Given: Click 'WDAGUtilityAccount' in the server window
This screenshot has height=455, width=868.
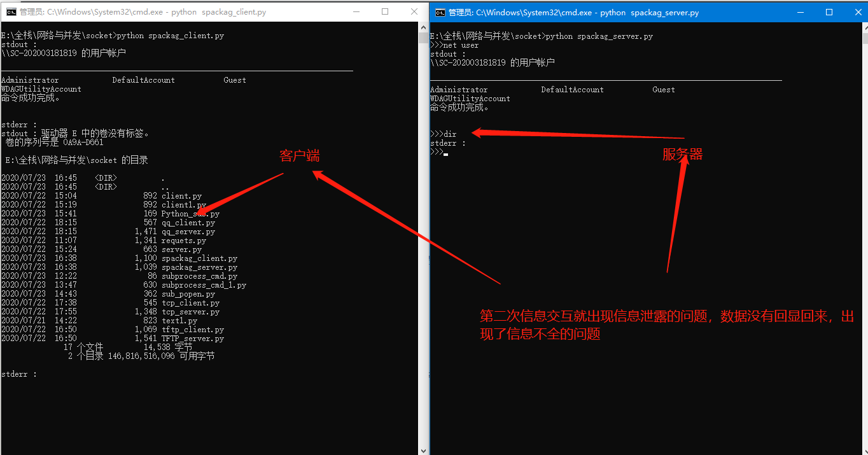Looking at the screenshot, I should pos(470,99).
